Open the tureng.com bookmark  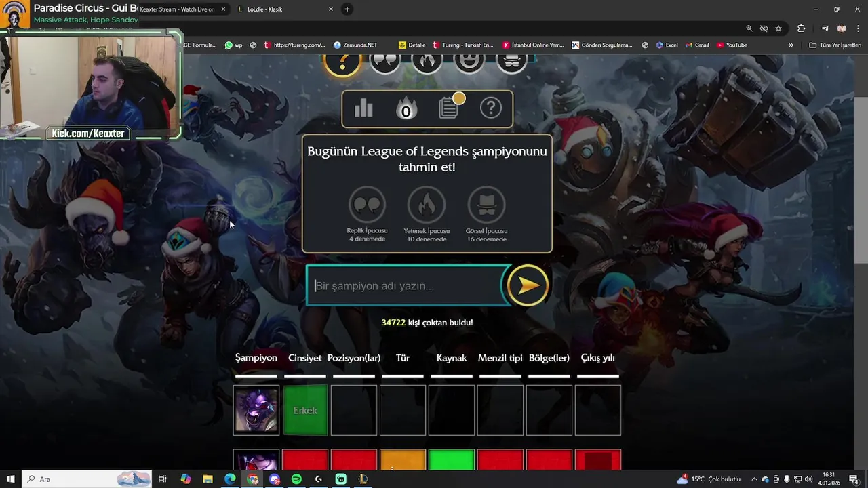click(294, 45)
